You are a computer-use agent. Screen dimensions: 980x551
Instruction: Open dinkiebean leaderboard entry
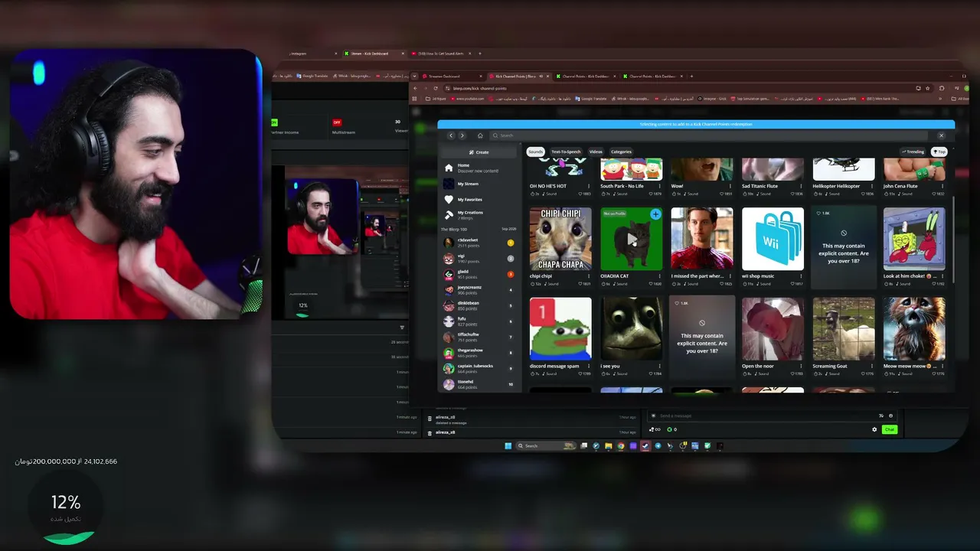[479, 305]
